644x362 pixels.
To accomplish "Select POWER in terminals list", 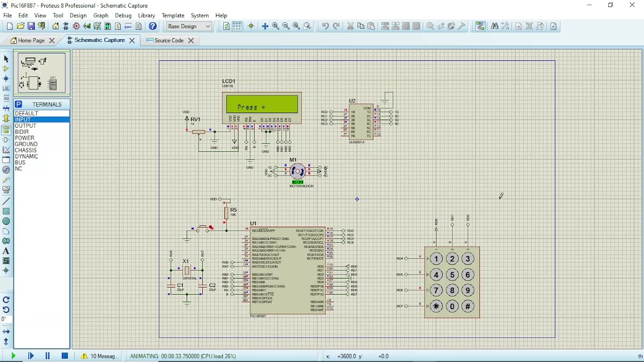I will (x=25, y=138).
